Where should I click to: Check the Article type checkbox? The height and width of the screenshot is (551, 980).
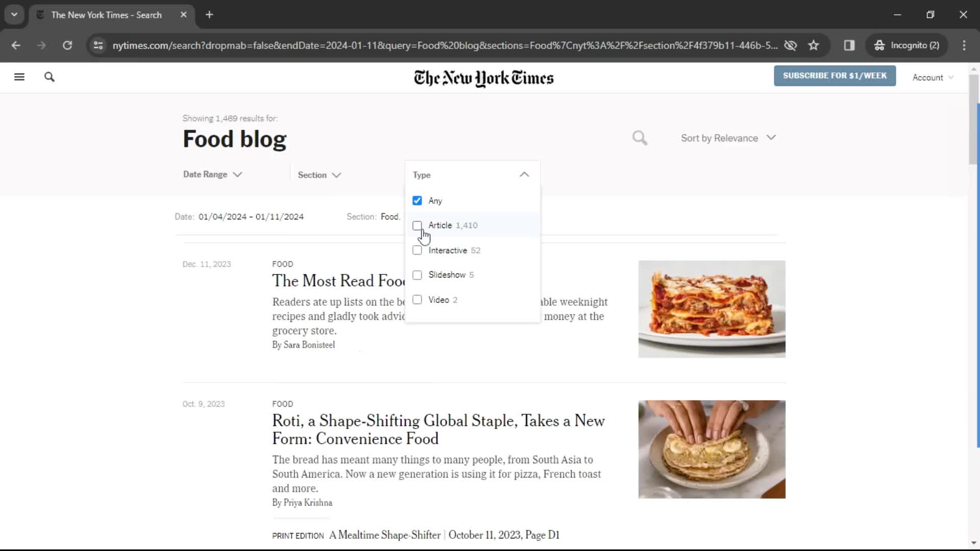pos(417,226)
